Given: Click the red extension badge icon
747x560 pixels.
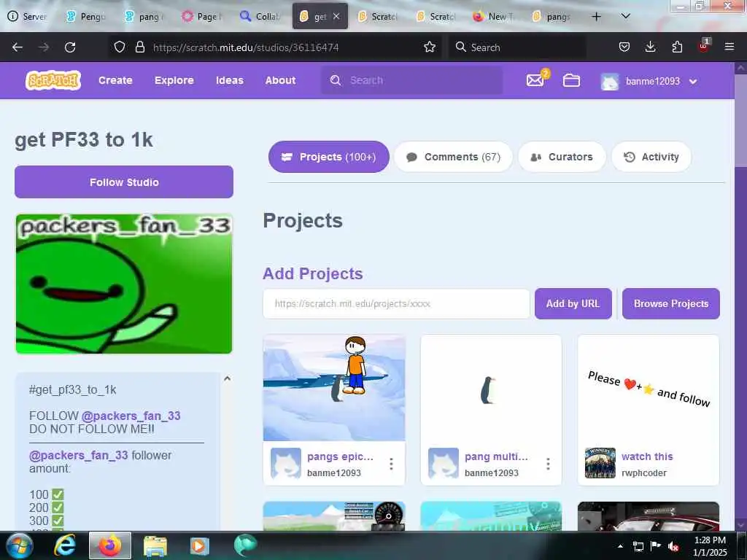Looking at the screenshot, I should coord(703,46).
